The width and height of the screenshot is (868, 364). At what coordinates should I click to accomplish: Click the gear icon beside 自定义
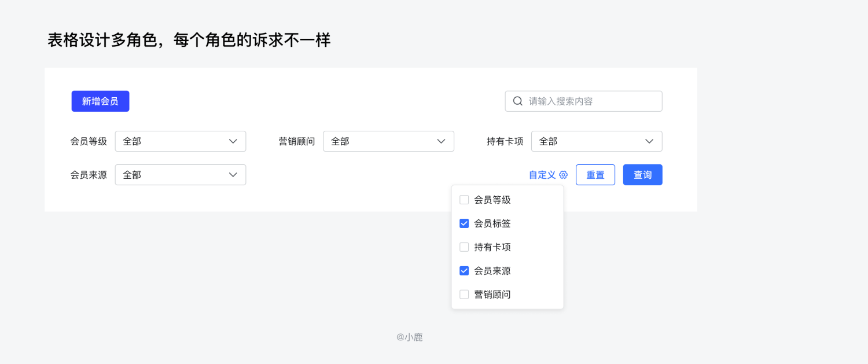pyautogui.click(x=564, y=175)
